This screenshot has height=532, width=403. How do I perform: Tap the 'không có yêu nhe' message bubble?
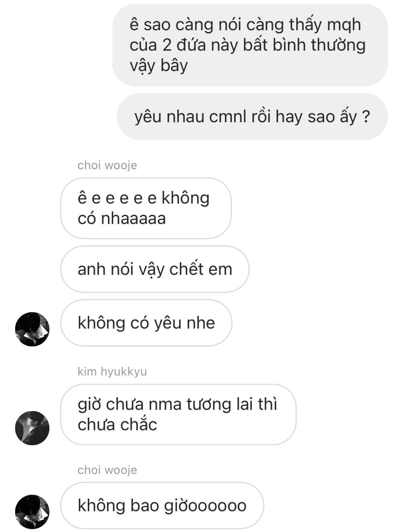146,323
